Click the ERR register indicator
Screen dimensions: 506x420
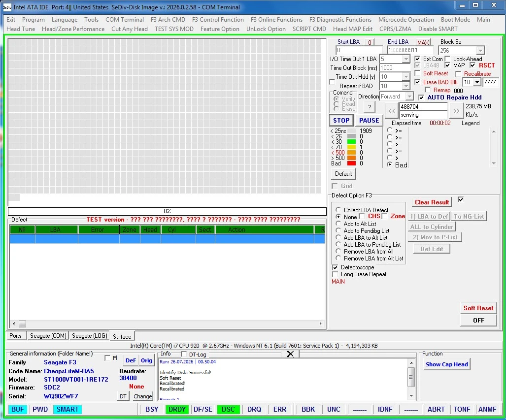[279, 409]
